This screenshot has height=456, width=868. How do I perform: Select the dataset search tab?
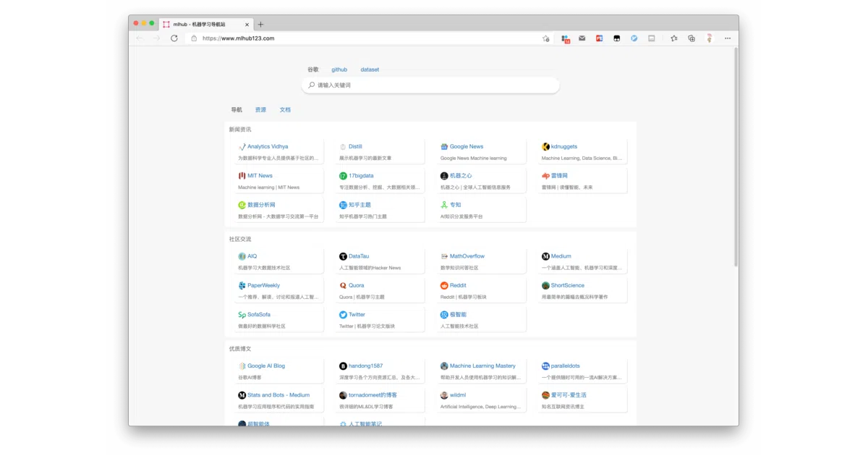pyautogui.click(x=370, y=69)
